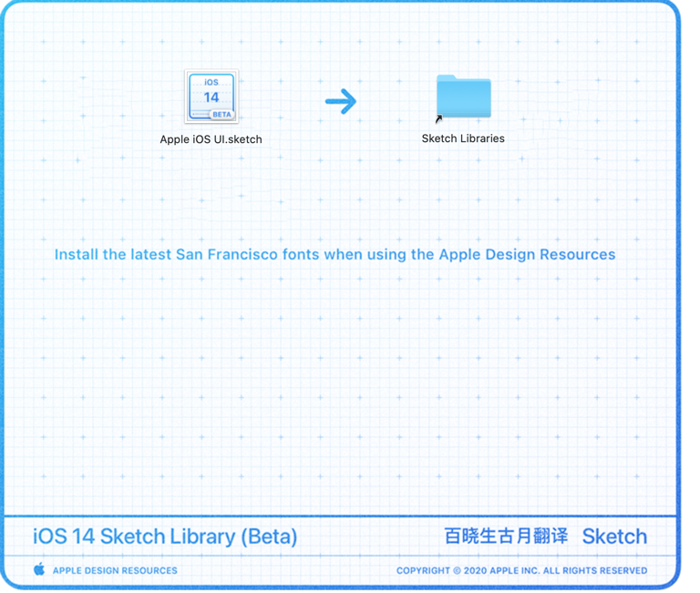Click the 百晓生古月翻译 text in the footer
The image size is (700, 593).
(x=506, y=536)
